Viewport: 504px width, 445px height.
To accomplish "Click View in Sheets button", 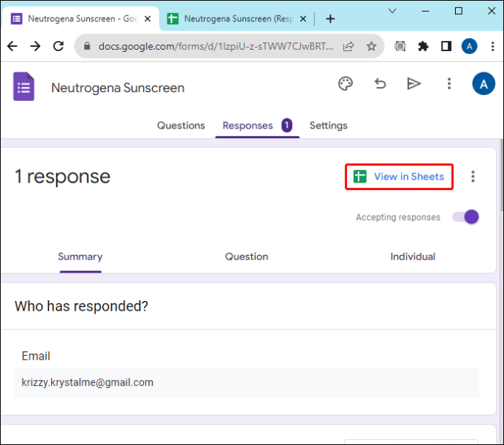I will [399, 177].
